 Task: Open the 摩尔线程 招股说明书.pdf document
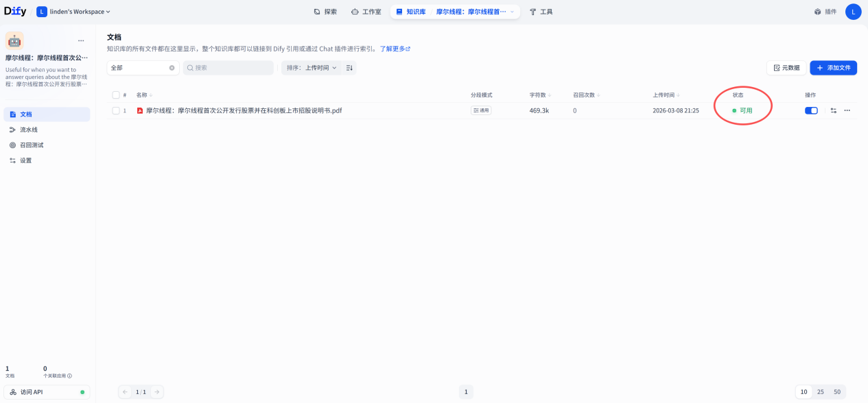pyautogui.click(x=244, y=110)
